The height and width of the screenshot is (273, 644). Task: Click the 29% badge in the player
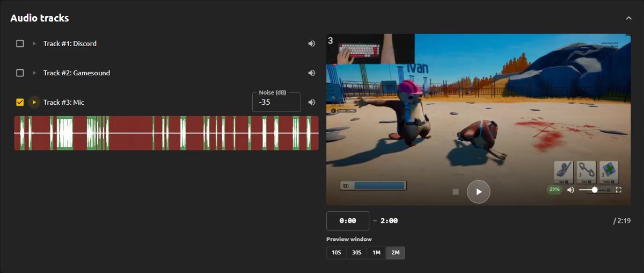point(554,190)
